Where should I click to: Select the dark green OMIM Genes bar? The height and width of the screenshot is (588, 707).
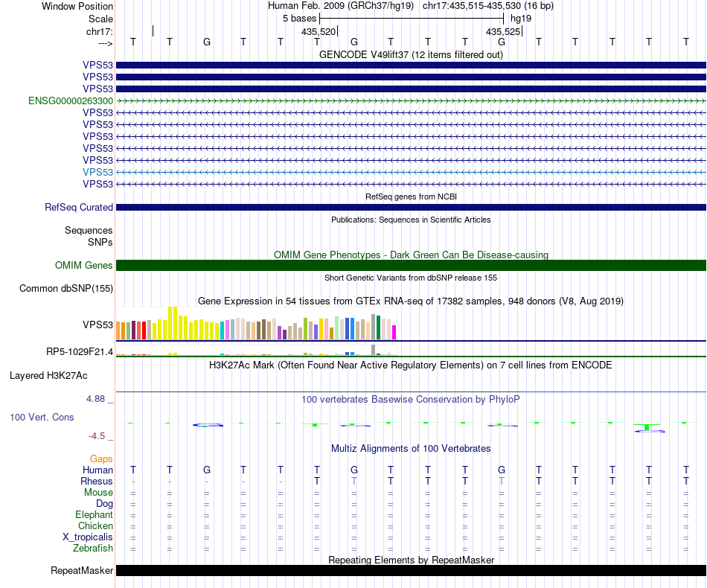click(x=411, y=265)
